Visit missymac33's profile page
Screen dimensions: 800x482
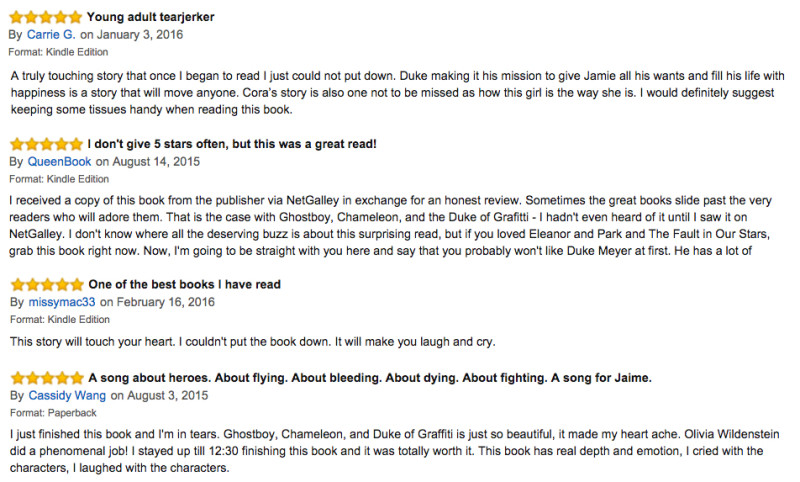(x=62, y=302)
